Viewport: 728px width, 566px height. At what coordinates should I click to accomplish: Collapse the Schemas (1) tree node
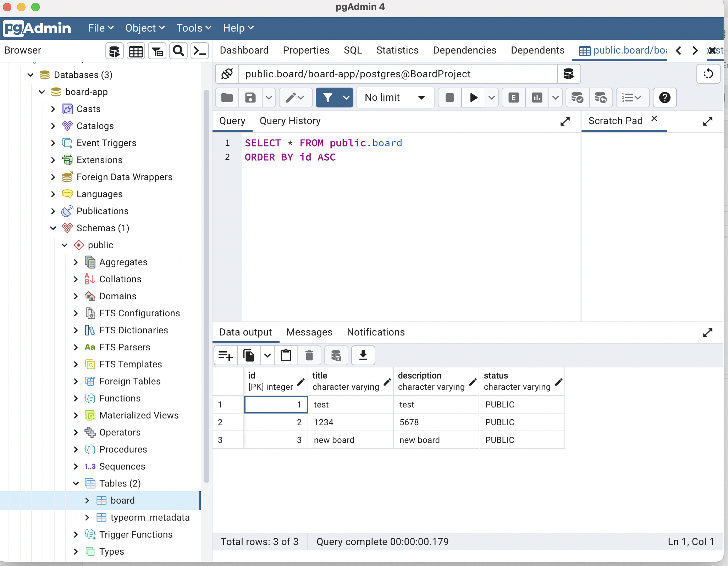tap(53, 228)
